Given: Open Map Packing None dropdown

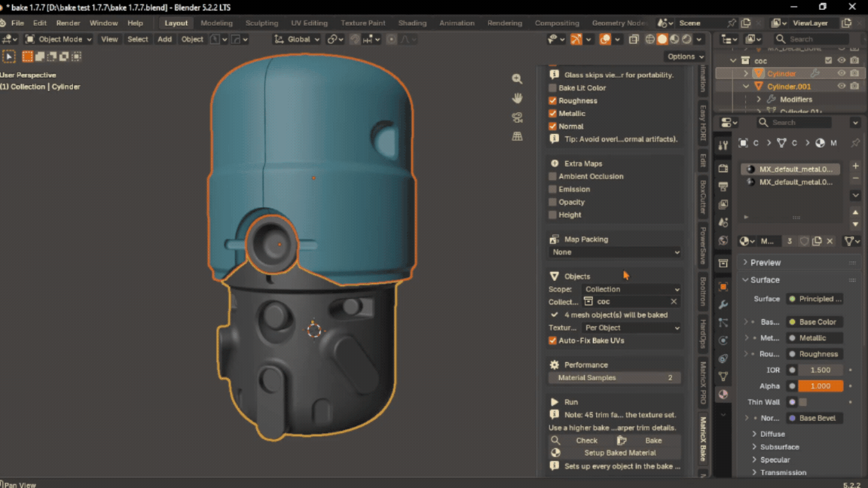Looking at the screenshot, I should coord(615,252).
